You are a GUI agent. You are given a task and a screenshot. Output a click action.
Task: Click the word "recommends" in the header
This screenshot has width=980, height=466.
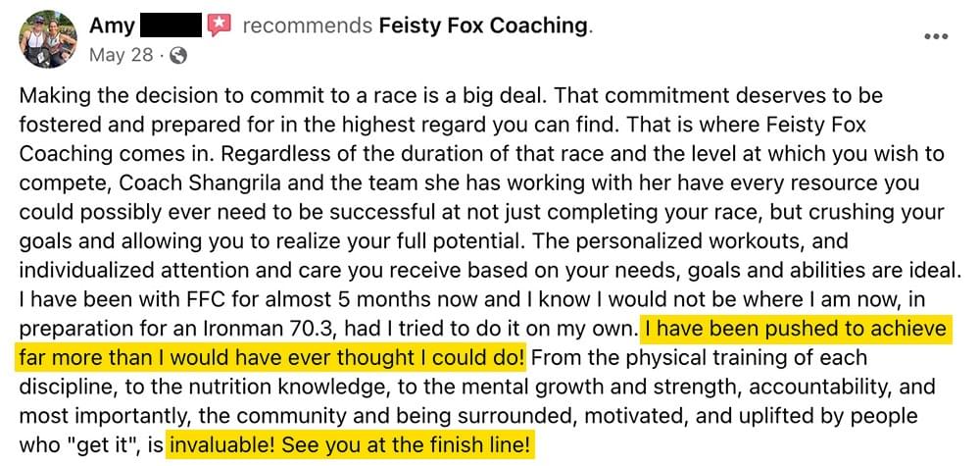pyautogui.click(x=307, y=26)
